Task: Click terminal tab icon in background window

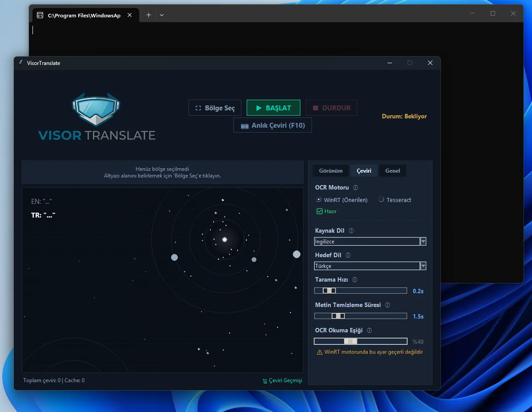Action: coord(40,15)
